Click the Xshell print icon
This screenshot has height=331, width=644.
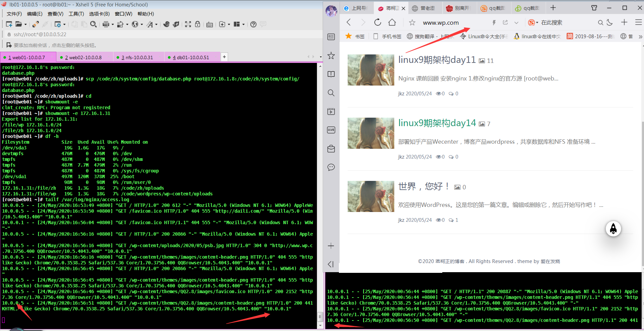point(106,24)
